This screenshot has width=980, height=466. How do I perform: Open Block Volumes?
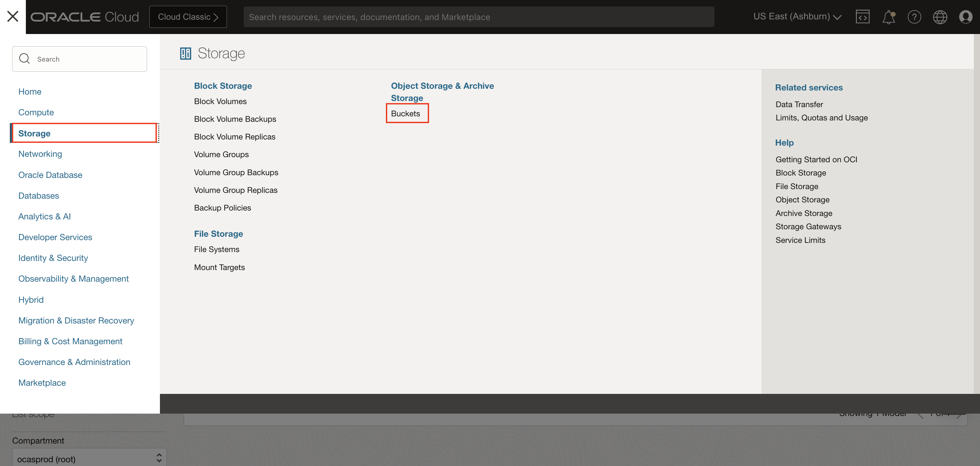(220, 101)
